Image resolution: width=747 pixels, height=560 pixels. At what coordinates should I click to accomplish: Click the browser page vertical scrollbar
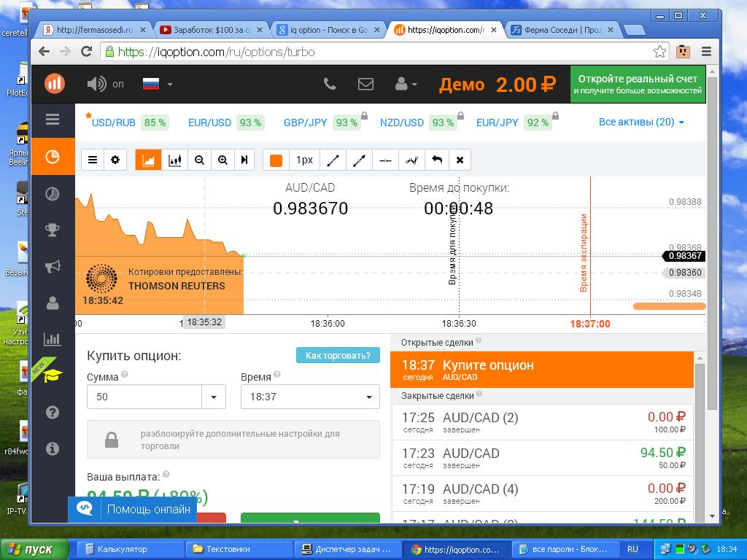pos(712,243)
